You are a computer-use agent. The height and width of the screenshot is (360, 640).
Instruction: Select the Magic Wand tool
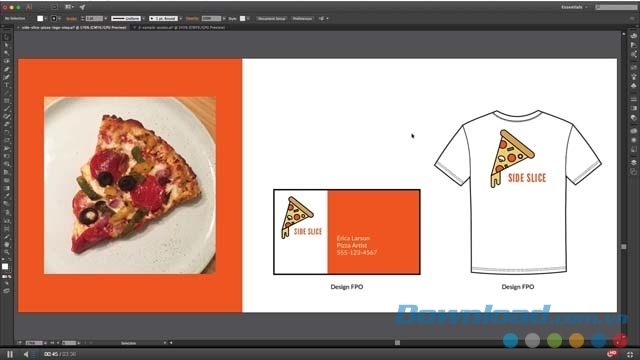6,53
